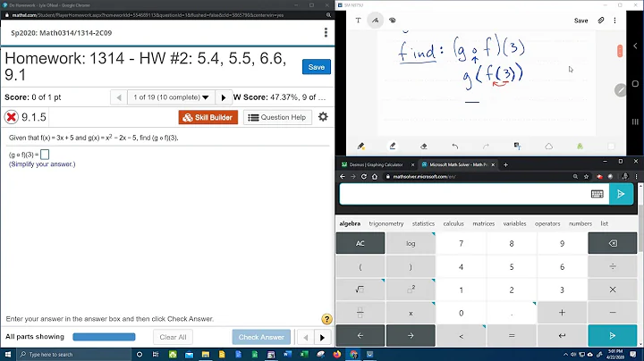This screenshot has height=361, width=644.
Task: Click the selection/convert-to-text tool in notes
Action: click(x=518, y=146)
